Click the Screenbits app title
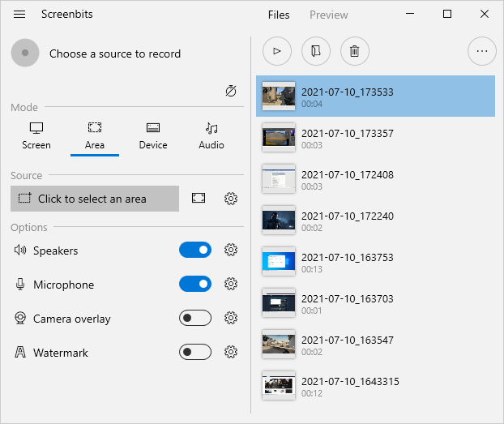The width and height of the screenshot is (504, 424). point(67,14)
